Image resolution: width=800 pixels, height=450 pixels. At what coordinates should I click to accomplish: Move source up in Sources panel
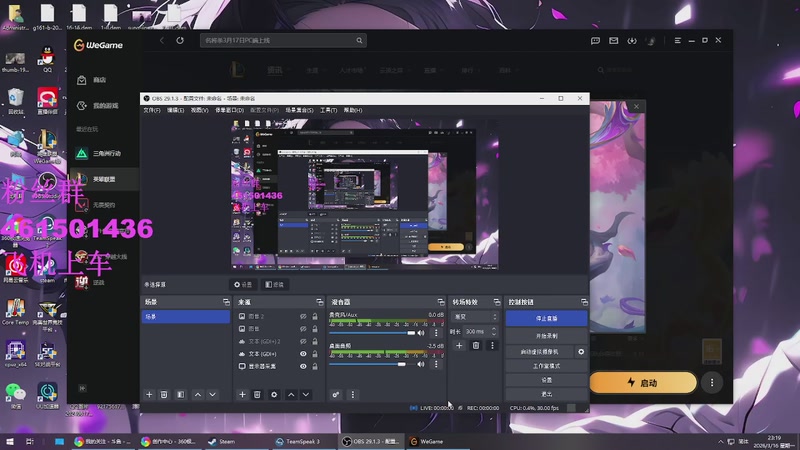(x=291, y=394)
